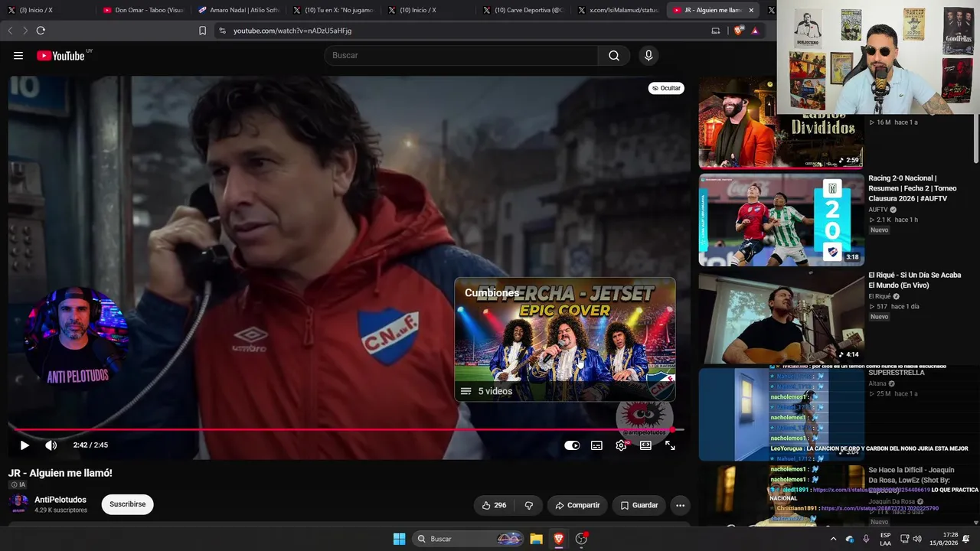
Task: Open the YouTube guide hamburger menu
Action: (x=18, y=56)
